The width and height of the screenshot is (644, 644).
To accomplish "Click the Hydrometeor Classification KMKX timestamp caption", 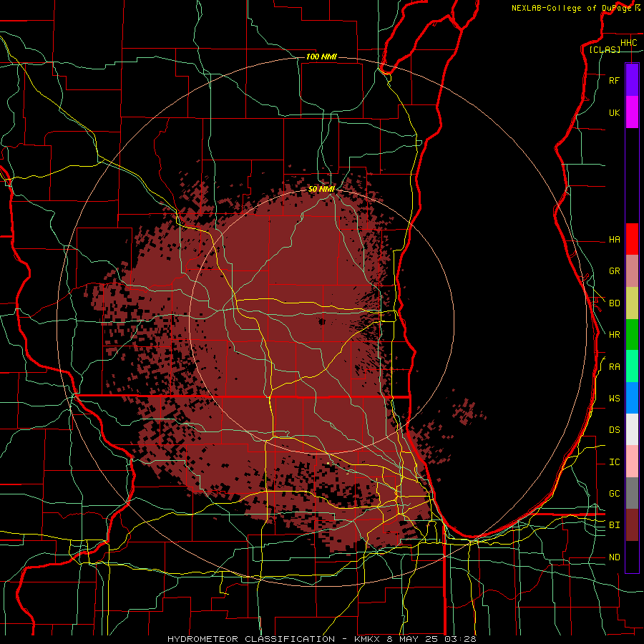I will coord(321,639).
